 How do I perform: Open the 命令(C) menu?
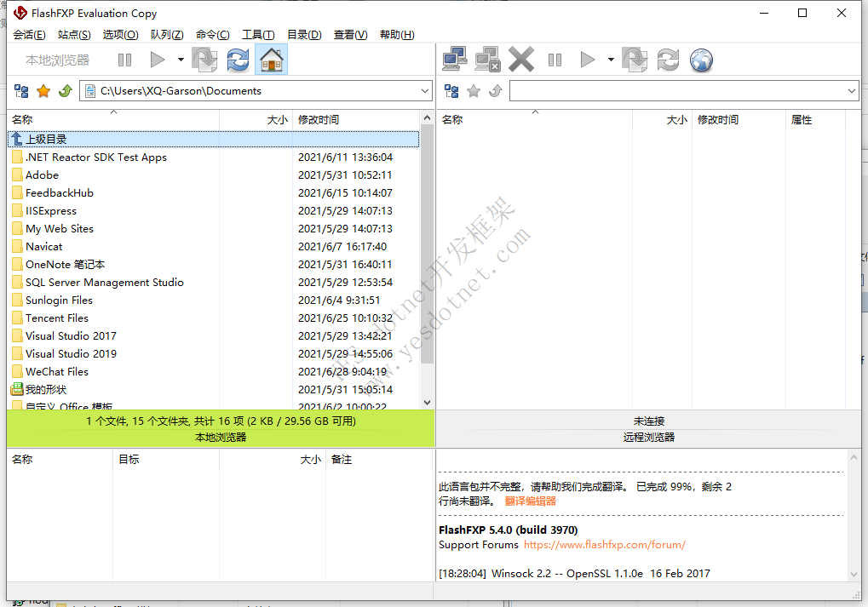[213, 35]
